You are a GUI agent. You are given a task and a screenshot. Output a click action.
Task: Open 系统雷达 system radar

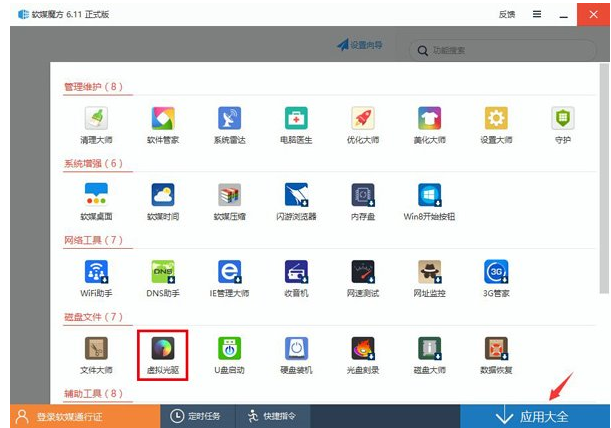coord(230,126)
